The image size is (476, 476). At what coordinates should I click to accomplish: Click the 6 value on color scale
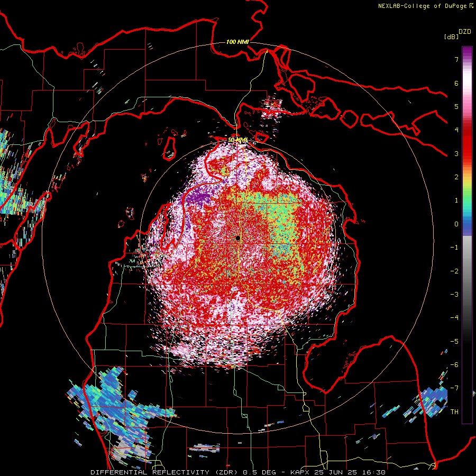point(456,83)
